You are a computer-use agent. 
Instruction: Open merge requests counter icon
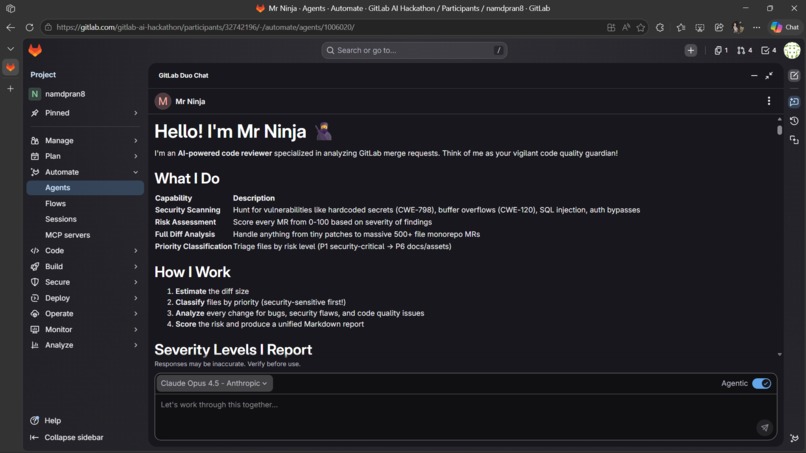click(744, 50)
